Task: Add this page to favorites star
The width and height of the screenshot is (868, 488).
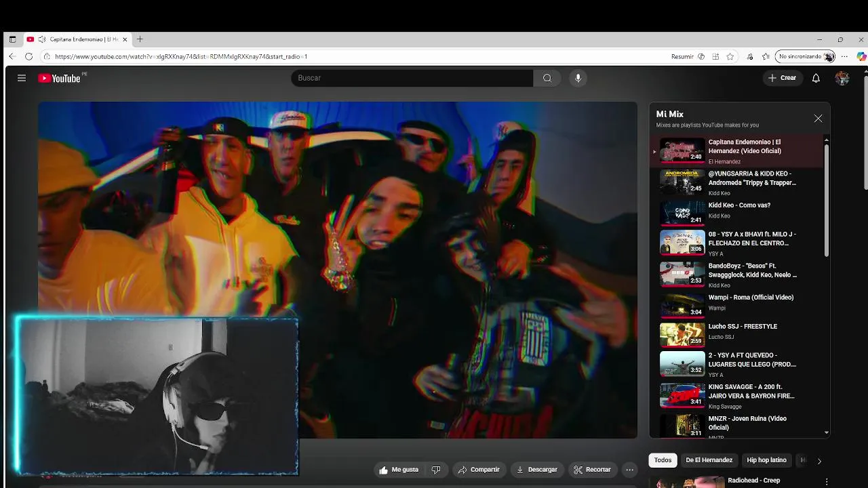Action: point(730,56)
